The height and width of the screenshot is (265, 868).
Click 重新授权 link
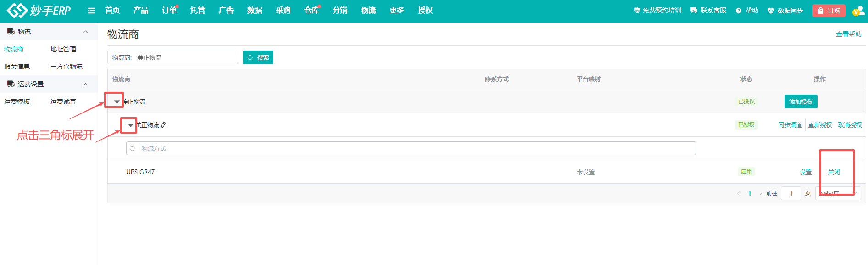pyautogui.click(x=820, y=125)
